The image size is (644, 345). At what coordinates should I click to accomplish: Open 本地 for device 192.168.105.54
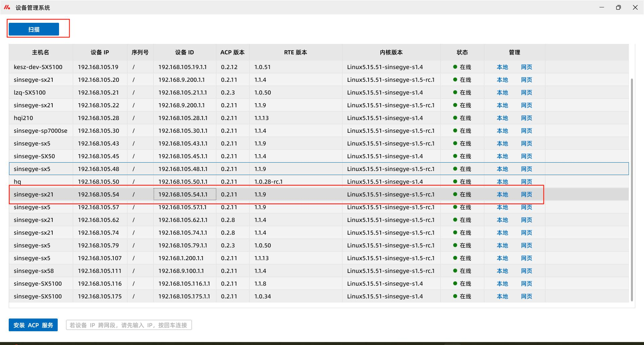tap(502, 194)
